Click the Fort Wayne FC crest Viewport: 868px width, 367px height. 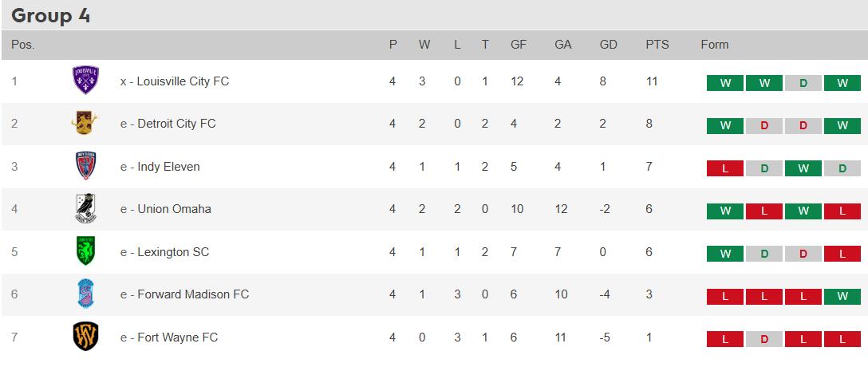point(86,337)
